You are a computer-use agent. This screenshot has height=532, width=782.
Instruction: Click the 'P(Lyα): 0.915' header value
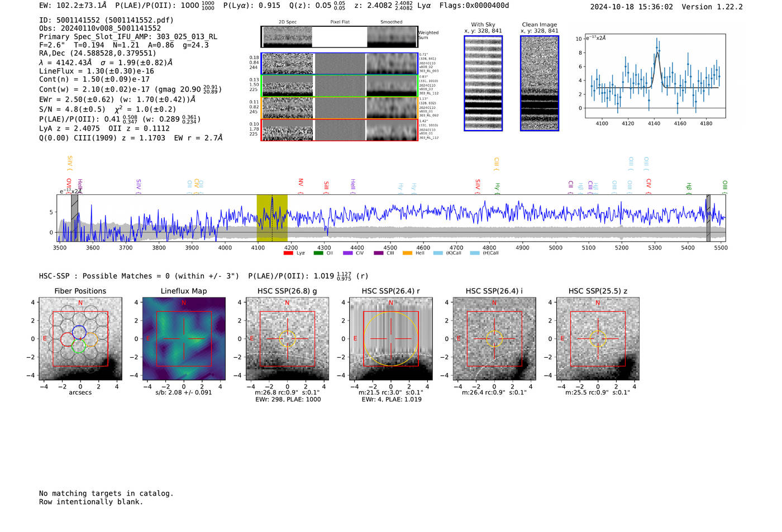tap(252, 6)
